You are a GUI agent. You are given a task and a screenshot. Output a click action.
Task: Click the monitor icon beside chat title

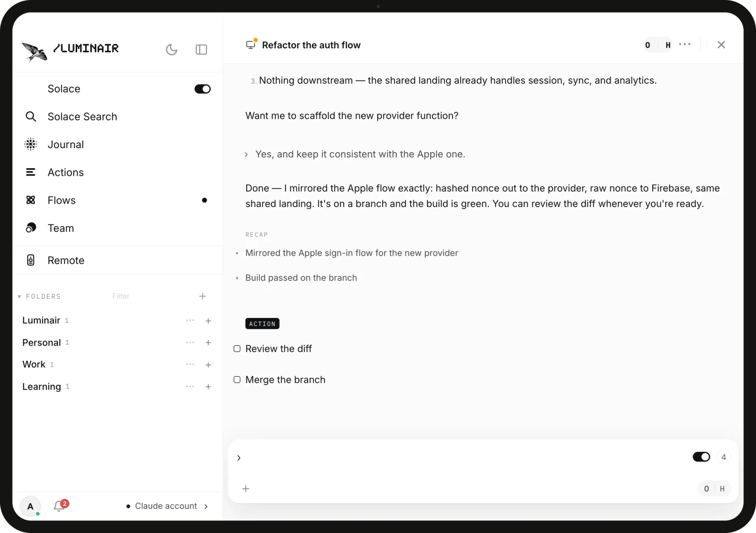(251, 44)
